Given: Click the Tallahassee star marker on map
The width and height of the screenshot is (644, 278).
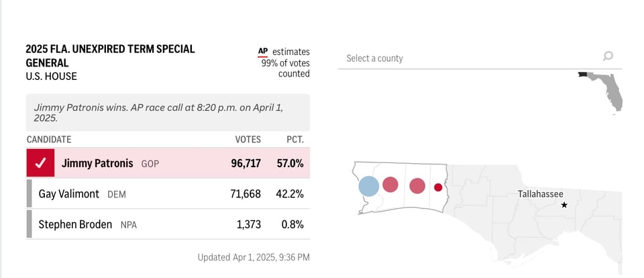Looking at the screenshot, I should click(x=563, y=205).
